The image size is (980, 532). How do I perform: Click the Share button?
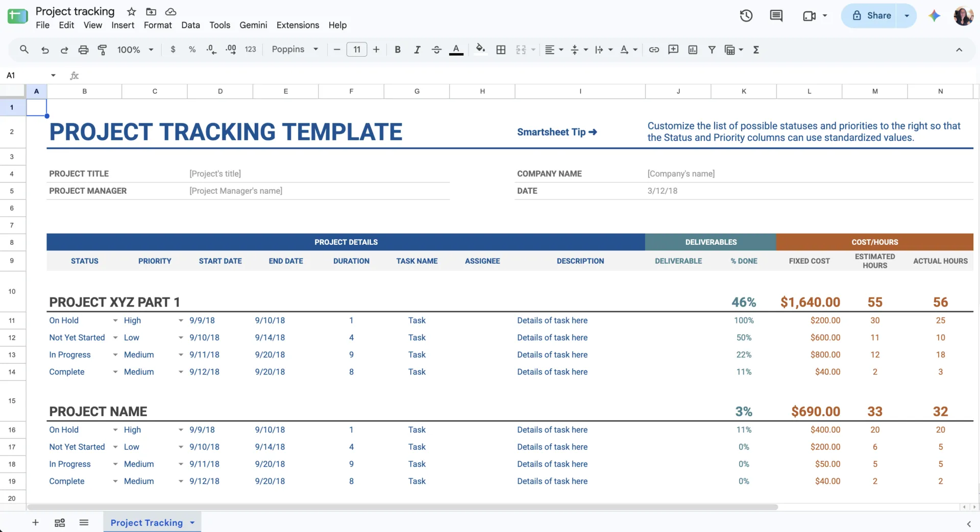point(872,16)
